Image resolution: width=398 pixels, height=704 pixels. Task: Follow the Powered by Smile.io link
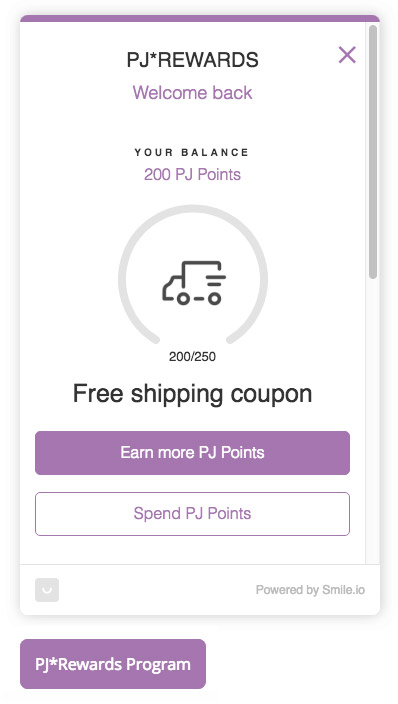point(310,590)
